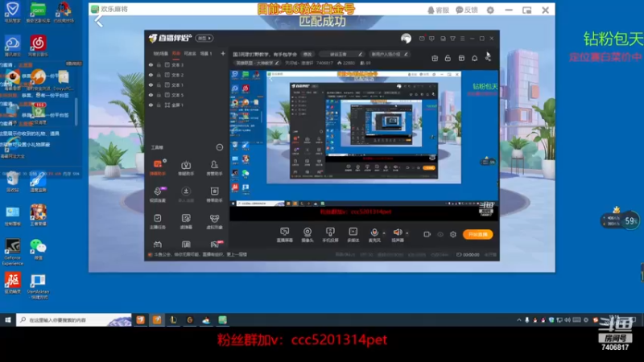Select layer row 全屏 1 in source list

[186, 105]
